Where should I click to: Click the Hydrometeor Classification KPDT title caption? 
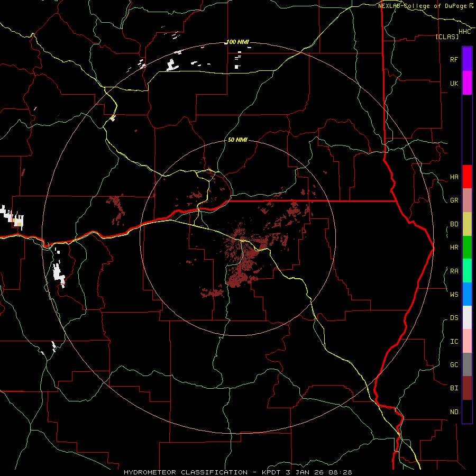[237, 472]
